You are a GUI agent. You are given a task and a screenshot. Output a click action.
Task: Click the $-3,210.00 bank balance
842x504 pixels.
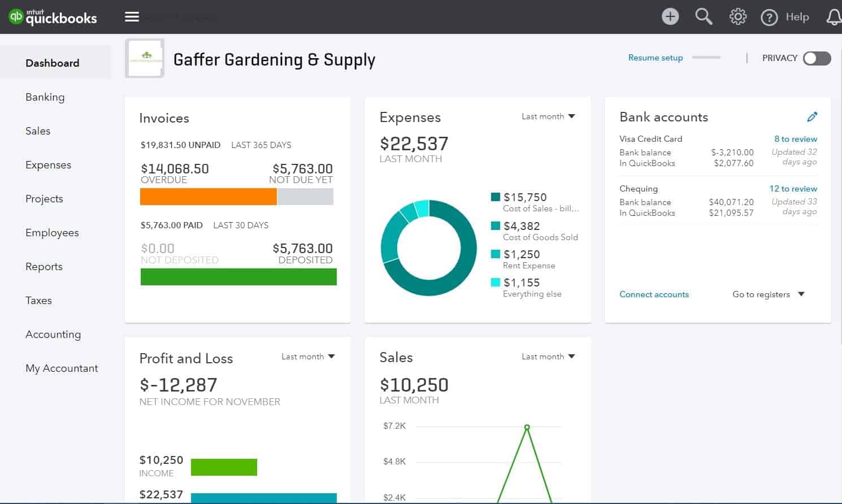tap(732, 153)
